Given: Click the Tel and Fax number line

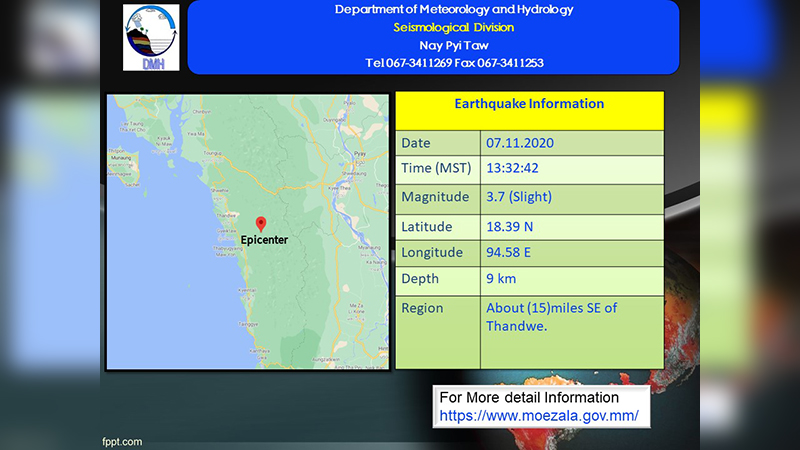Looking at the screenshot, I should (454, 63).
